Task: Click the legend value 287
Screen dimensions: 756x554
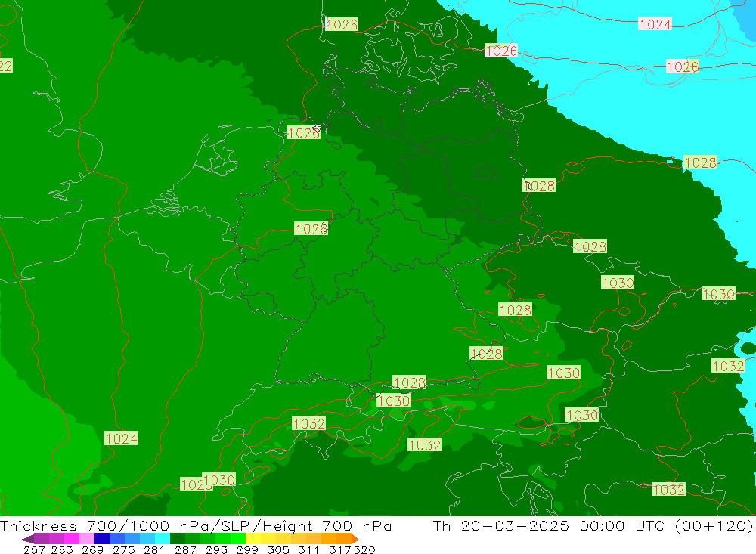Action: point(186,549)
